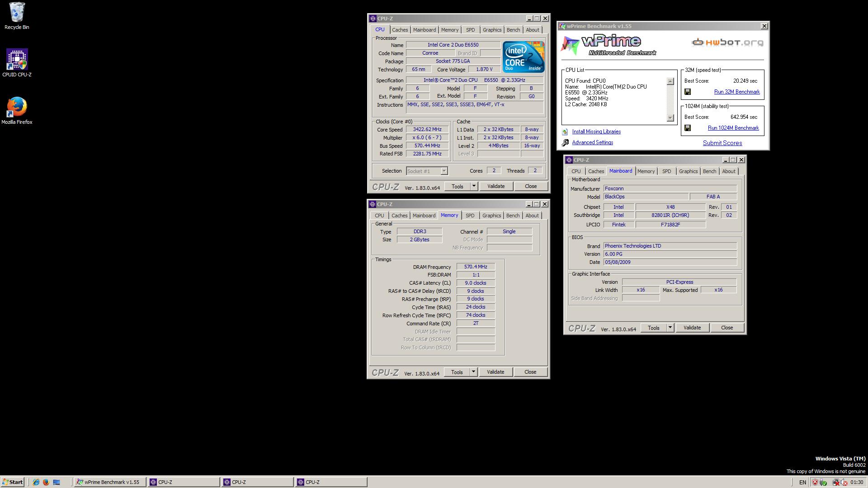Click Run 1024M Benchmark link
The width and height of the screenshot is (868, 488).
(x=733, y=128)
